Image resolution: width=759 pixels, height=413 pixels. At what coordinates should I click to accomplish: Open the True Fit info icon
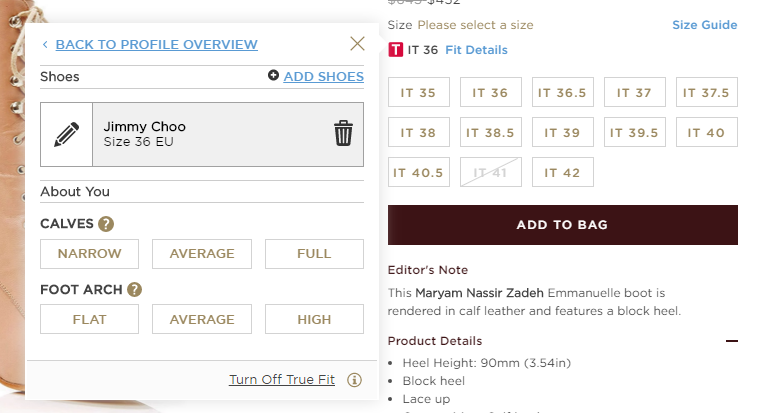click(354, 380)
